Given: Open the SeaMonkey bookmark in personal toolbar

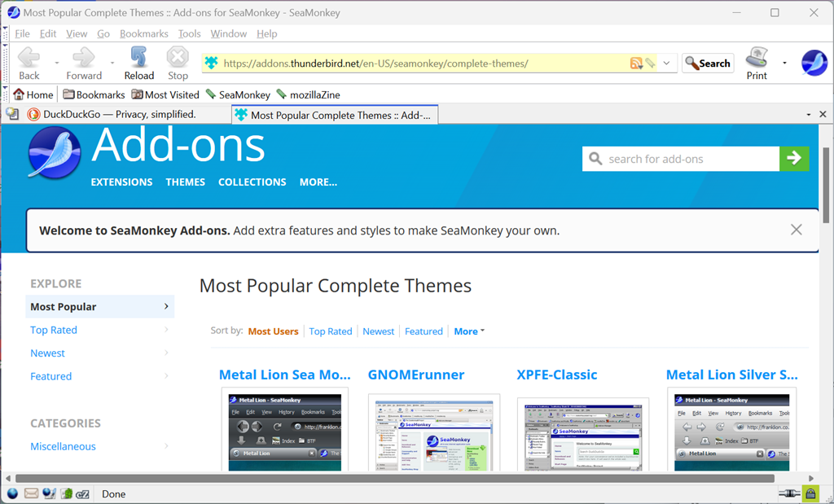Looking at the screenshot, I should 239,94.
